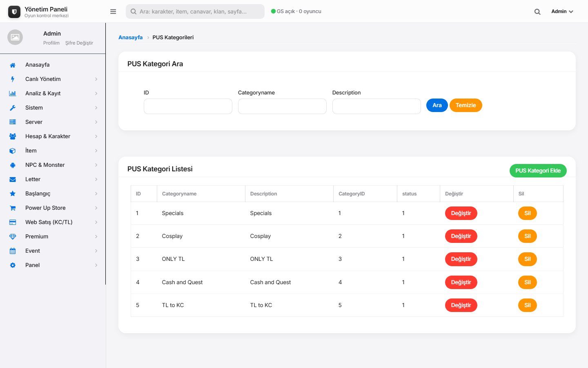This screenshot has height=368, width=588.
Task: Click the Canlı Yönetim lightning bolt icon
Action: coord(13,79)
